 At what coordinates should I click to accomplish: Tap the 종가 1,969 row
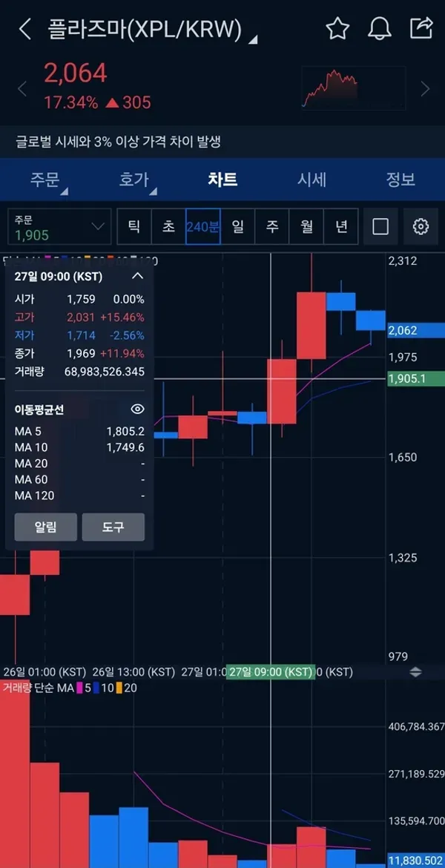(x=79, y=353)
